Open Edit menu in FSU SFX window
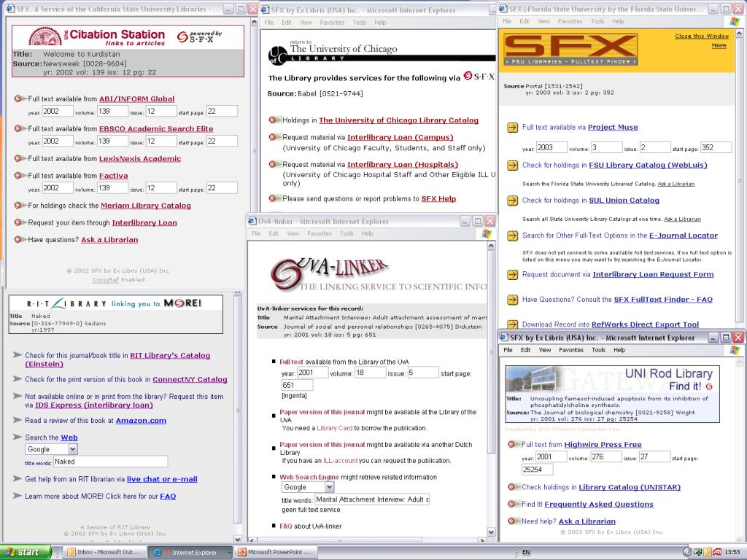 coord(524,21)
